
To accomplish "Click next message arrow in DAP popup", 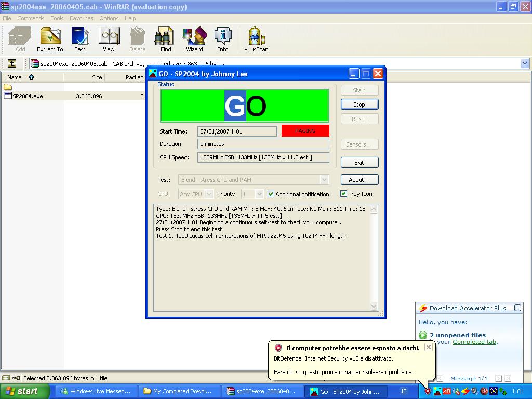I will click(x=498, y=378).
